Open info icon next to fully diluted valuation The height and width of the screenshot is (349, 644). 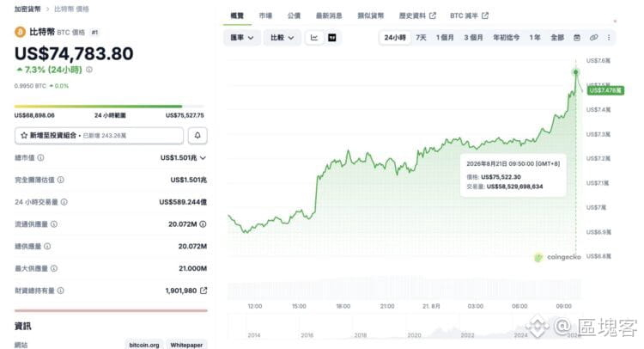point(60,180)
